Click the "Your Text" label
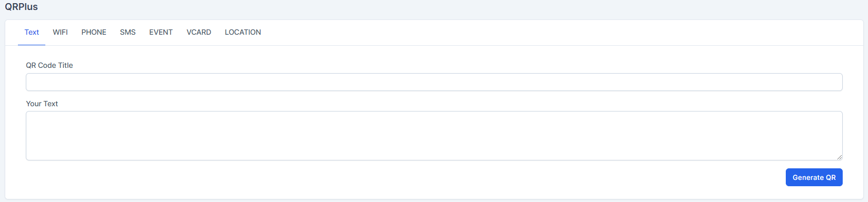 pos(42,104)
